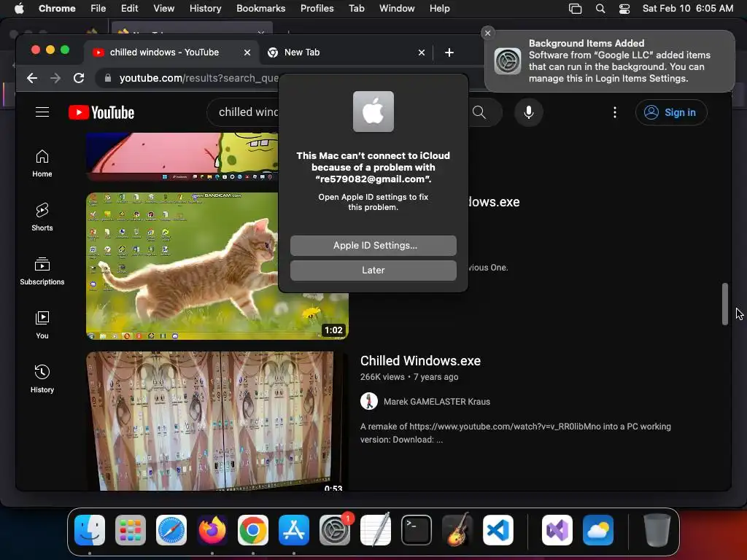Open the Background Items Added notification

coord(609,61)
